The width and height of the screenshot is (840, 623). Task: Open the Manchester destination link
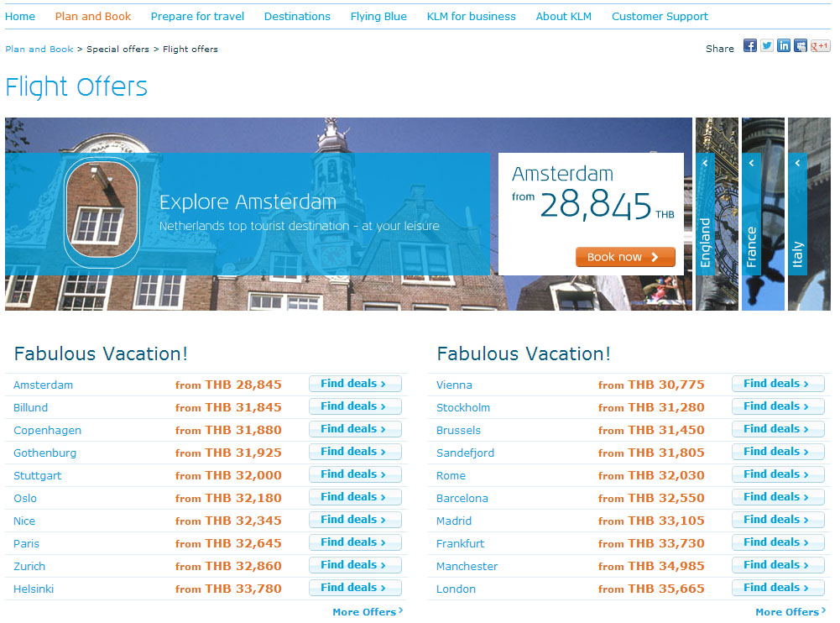click(467, 566)
